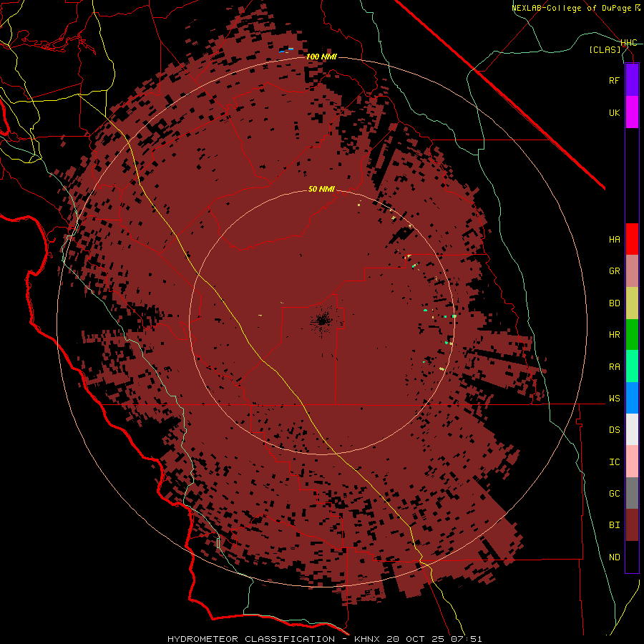Click the GR pink legend color swatch
644x644 pixels.
coord(632,271)
